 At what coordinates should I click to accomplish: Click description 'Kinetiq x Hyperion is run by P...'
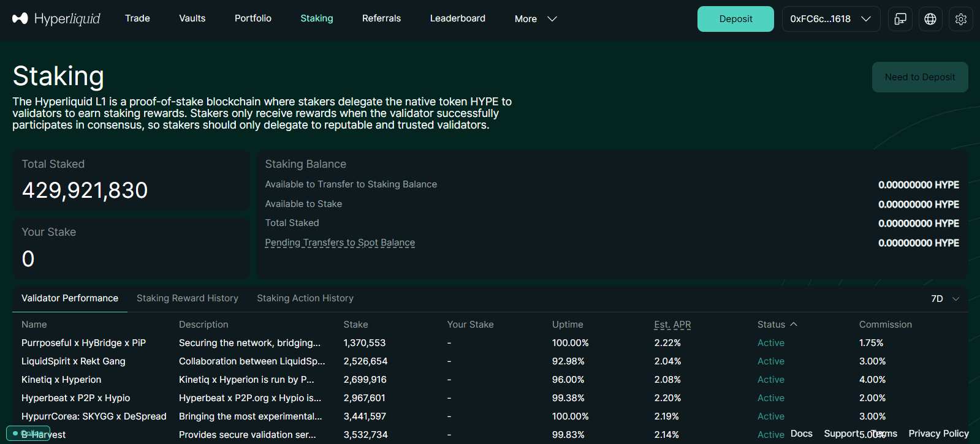click(246, 380)
